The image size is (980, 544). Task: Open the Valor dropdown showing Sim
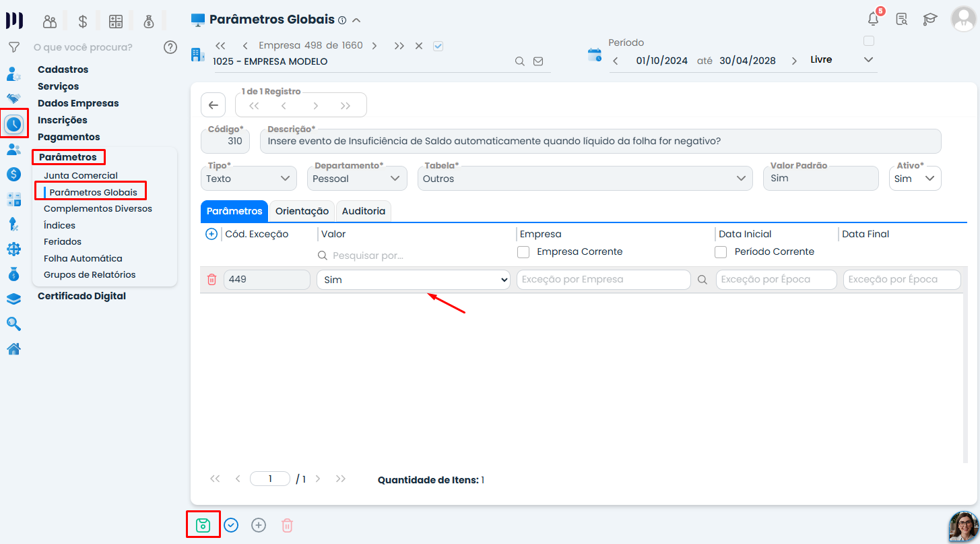pos(413,280)
